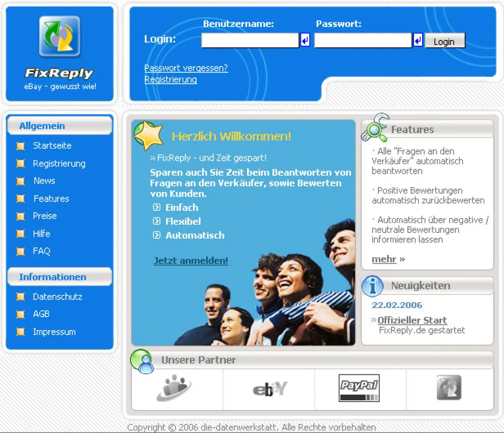Image resolution: width=504 pixels, height=433 pixels.
Task: Open the Startseite menu entry
Action: (x=53, y=146)
